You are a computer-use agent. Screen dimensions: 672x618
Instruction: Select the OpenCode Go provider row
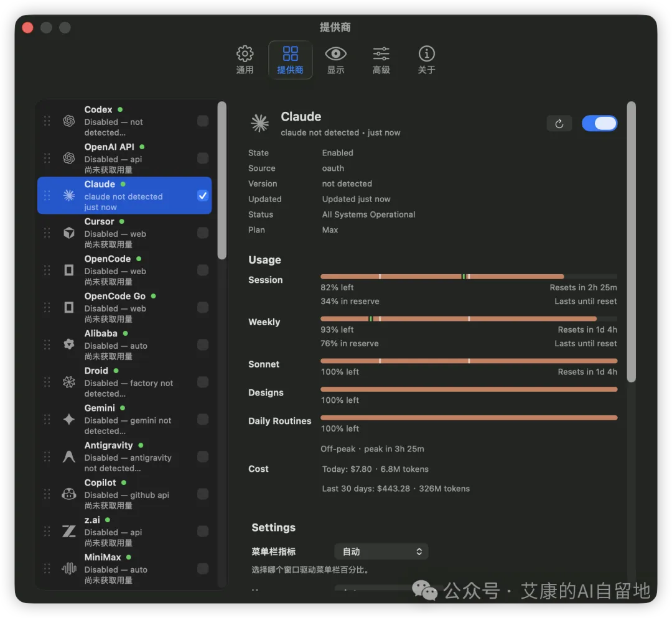tap(124, 308)
